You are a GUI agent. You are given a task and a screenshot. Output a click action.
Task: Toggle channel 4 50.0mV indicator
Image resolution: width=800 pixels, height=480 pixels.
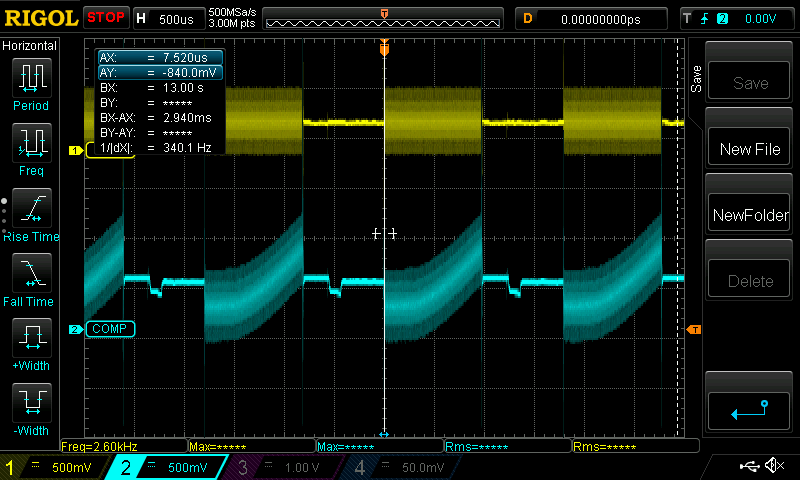tap(403, 467)
